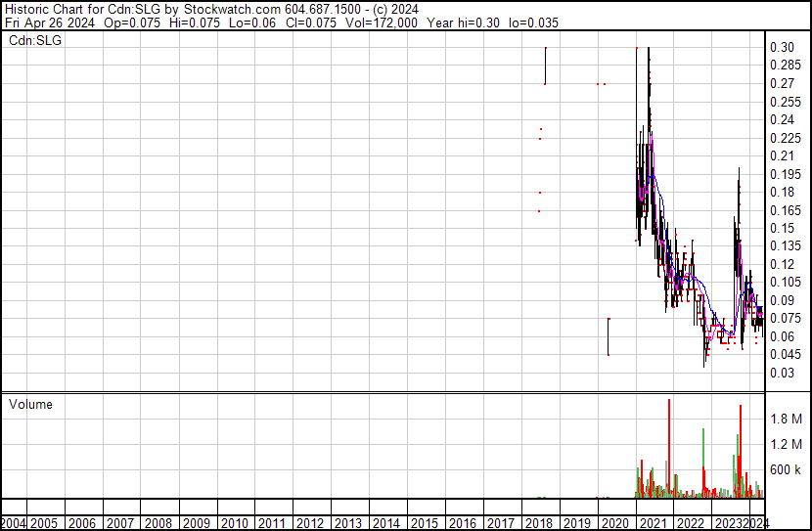812x531 pixels.
Task: Click the tall green volume bar in 2022
Action: (703, 462)
